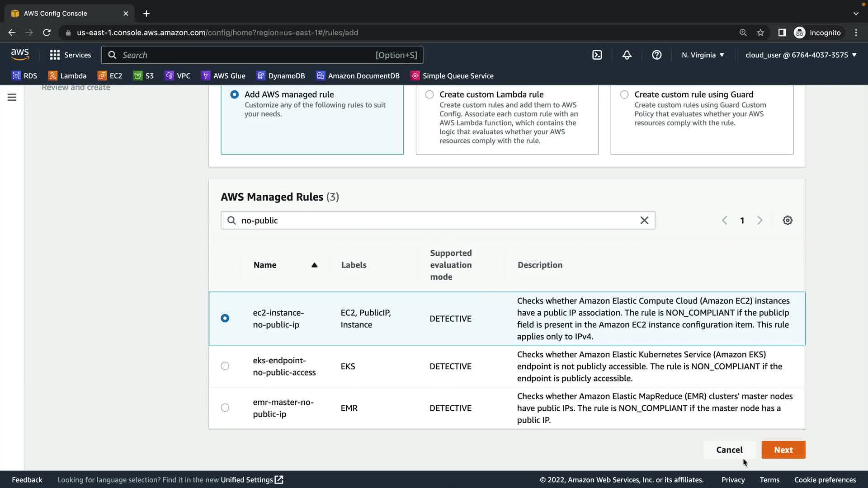Open DynamoDB shortcut in favorites bar
Viewport: 868px width, 488px height.
281,76
